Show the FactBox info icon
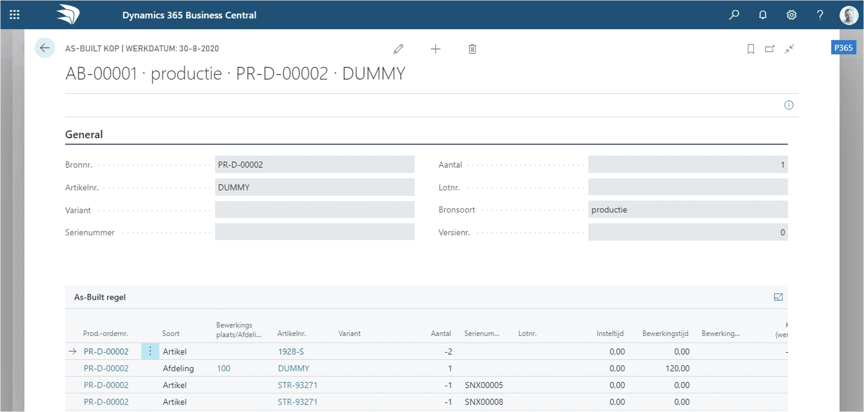Screen dimensions: 864x412 (x=789, y=105)
